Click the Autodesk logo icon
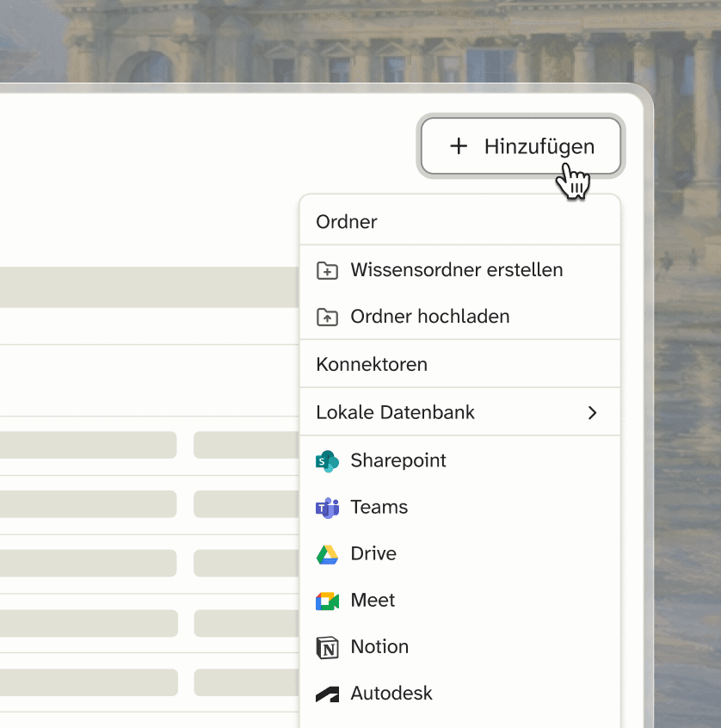The height and width of the screenshot is (728, 721). point(327,694)
